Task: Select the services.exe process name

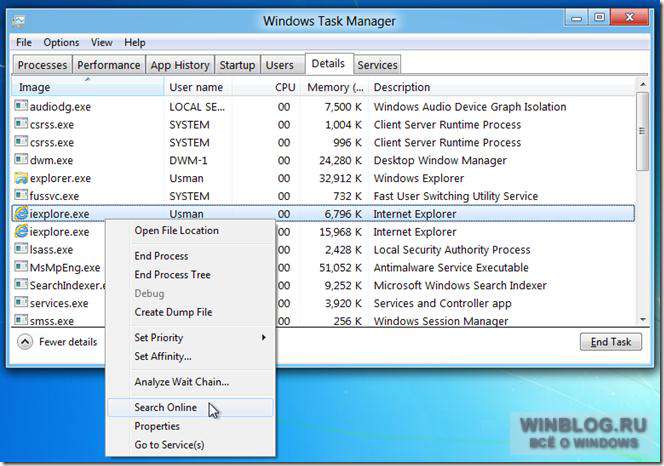Action: (x=59, y=303)
